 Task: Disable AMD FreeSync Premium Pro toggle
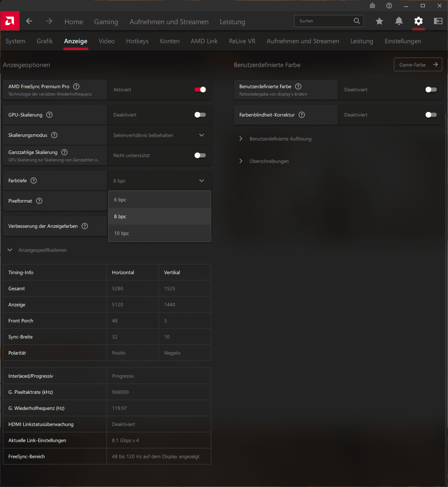pyautogui.click(x=200, y=90)
